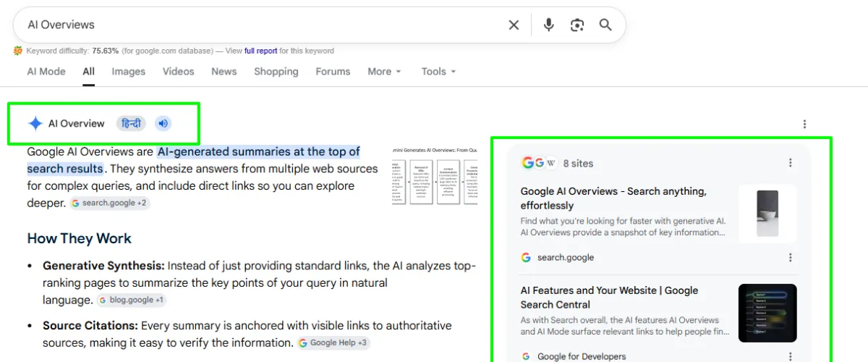Click the Google Help +3 citation chip
Image resolution: width=868 pixels, height=362 pixels.
(x=333, y=343)
